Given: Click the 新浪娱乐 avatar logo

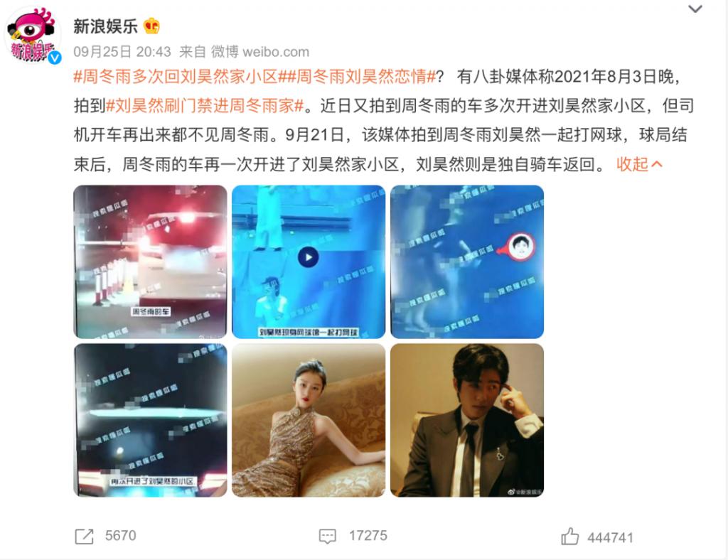Looking at the screenshot, I should 33,35.
